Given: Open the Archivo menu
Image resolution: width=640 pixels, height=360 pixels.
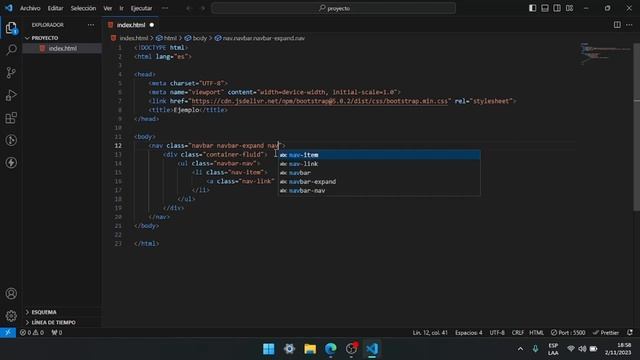Looking at the screenshot, I should [30, 8].
